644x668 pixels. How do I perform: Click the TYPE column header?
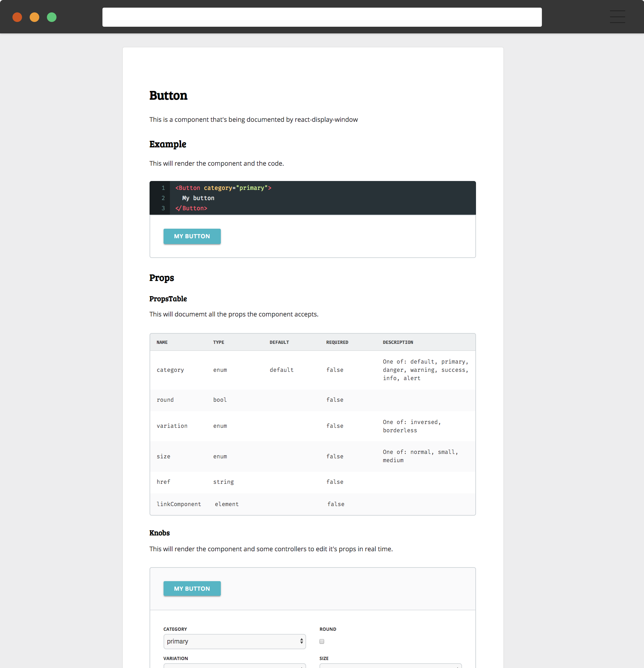[219, 342]
